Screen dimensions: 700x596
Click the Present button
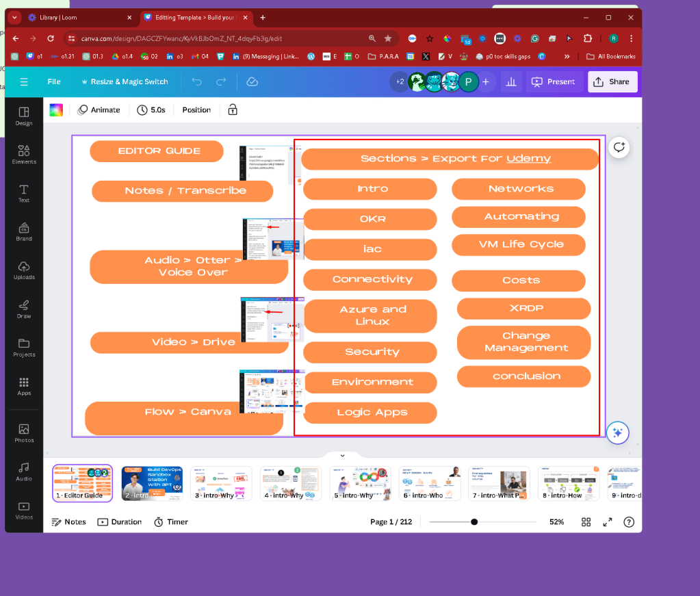point(554,81)
